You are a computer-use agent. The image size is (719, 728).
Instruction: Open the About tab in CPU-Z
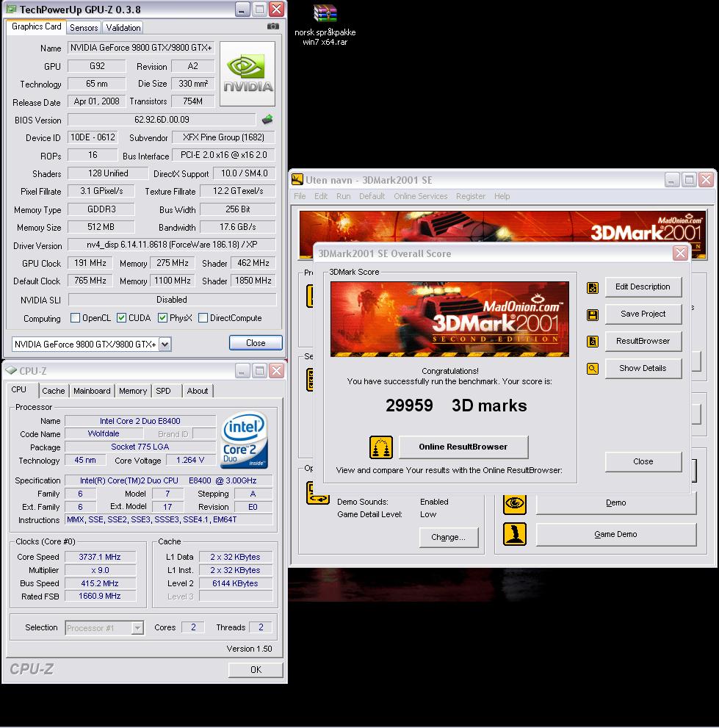(198, 391)
